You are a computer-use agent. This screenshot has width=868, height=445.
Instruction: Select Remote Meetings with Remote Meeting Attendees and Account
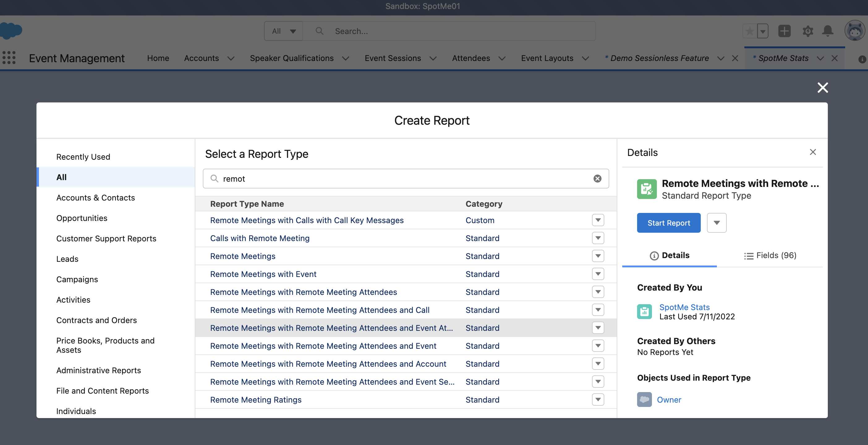click(x=328, y=364)
